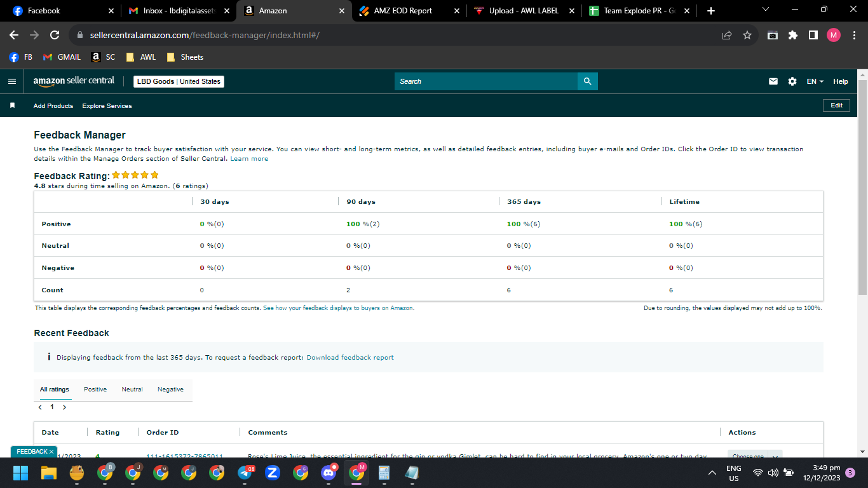868x488 pixels.
Task: Click the Edit button
Action: pyautogui.click(x=836, y=105)
